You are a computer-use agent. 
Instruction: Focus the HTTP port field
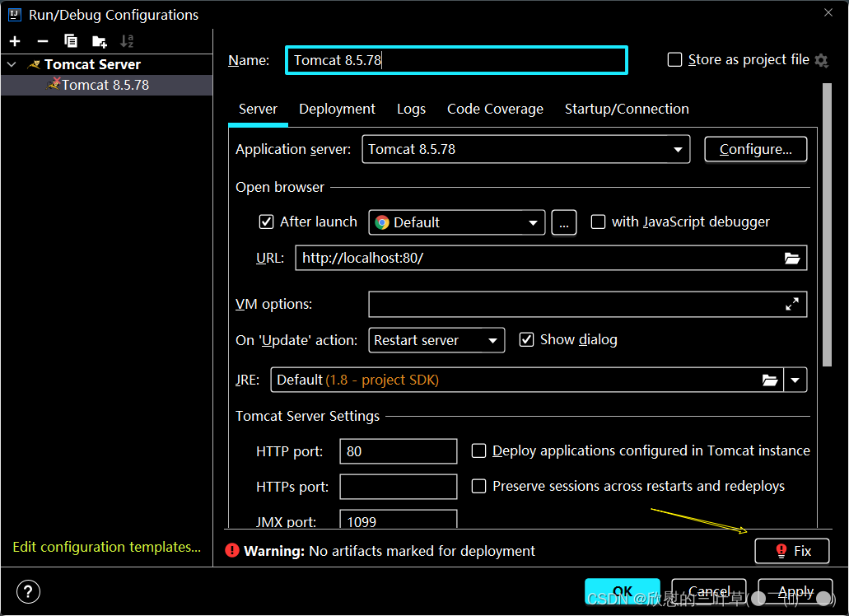click(399, 451)
